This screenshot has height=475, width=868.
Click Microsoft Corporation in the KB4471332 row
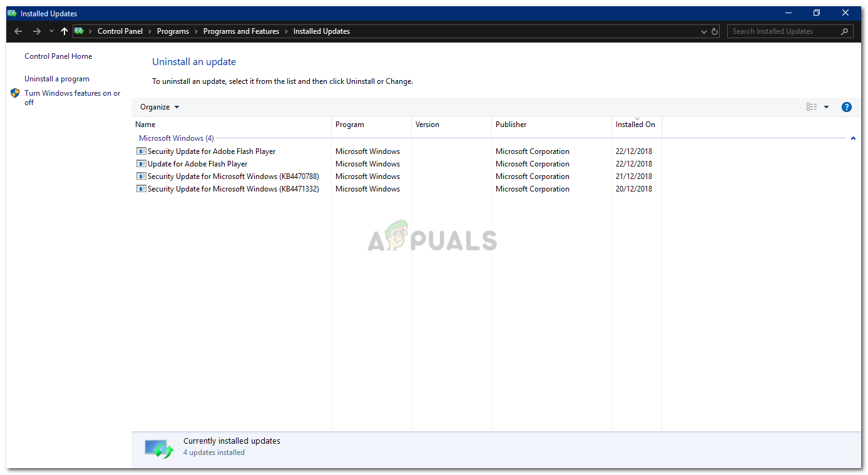click(x=533, y=189)
